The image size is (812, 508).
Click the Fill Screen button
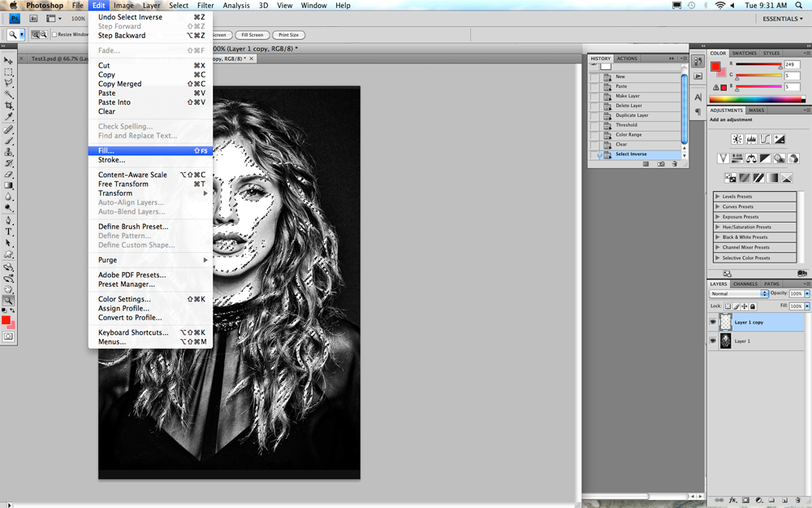pyautogui.click(x=253, y=35)
